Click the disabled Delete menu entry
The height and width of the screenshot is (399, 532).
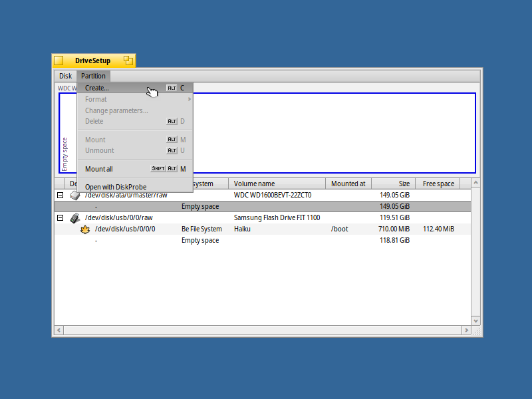tap(135, 121)
